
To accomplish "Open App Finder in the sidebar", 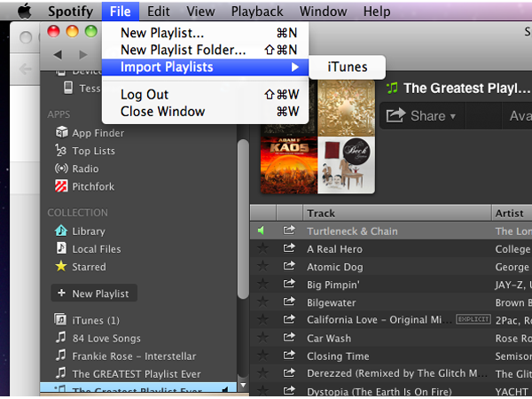I will click(90, 133).
